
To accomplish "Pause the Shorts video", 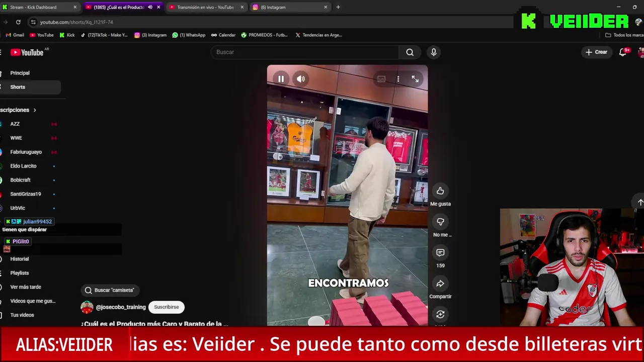I will 281,79.
